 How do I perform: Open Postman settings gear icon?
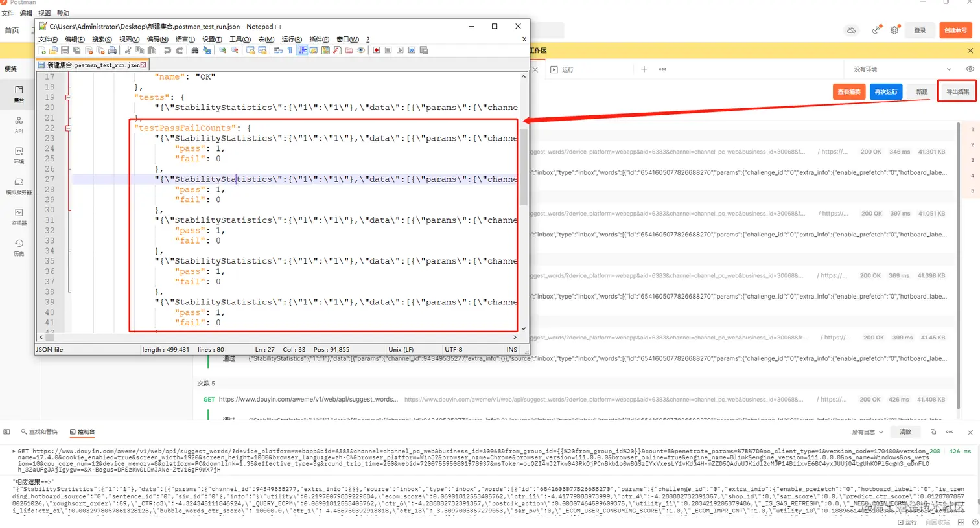[x=894, y=30]
